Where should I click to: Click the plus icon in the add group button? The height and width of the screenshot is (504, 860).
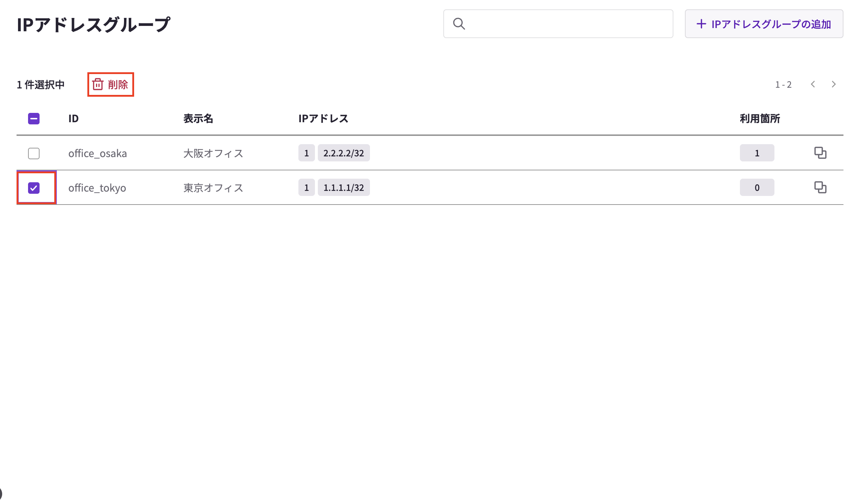701,24
